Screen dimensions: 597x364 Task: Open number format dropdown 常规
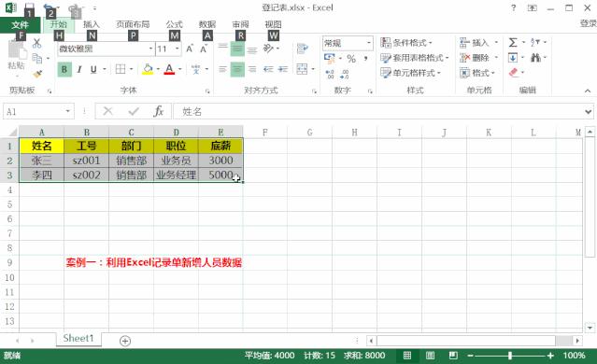tap(369, 43)
